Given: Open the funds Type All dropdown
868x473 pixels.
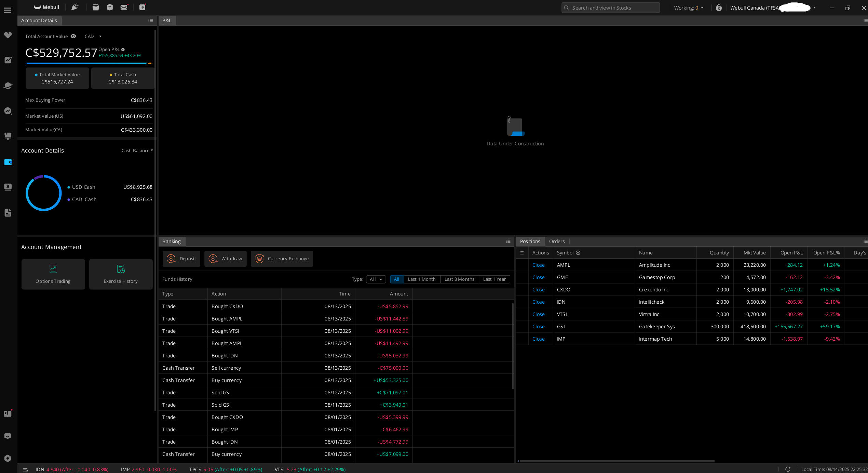Looking at the screenshot, I should [376, 279].
